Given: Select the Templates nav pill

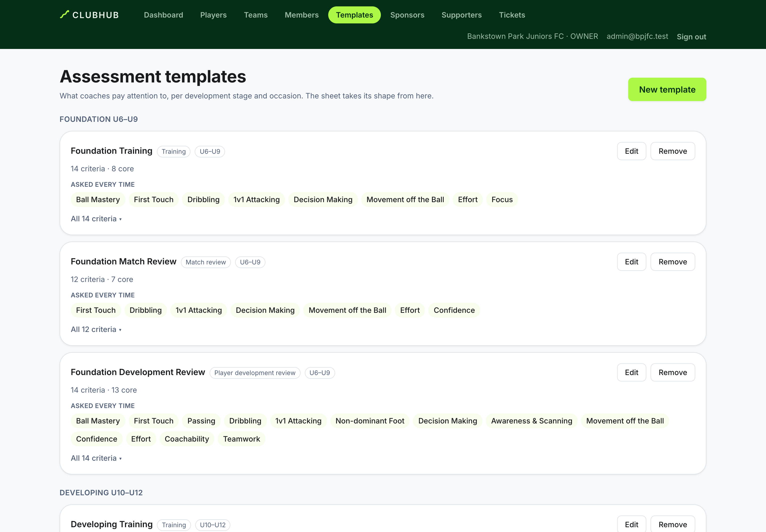Looking at the screenshot, I should 354,15.
